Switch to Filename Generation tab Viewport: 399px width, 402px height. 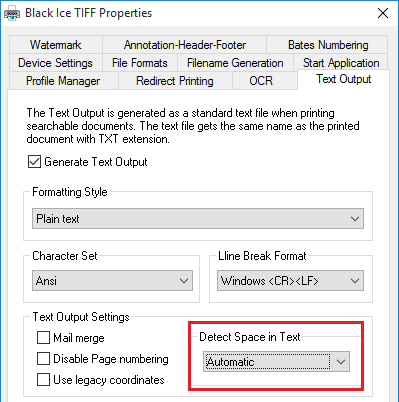click(x=235, y=63)
